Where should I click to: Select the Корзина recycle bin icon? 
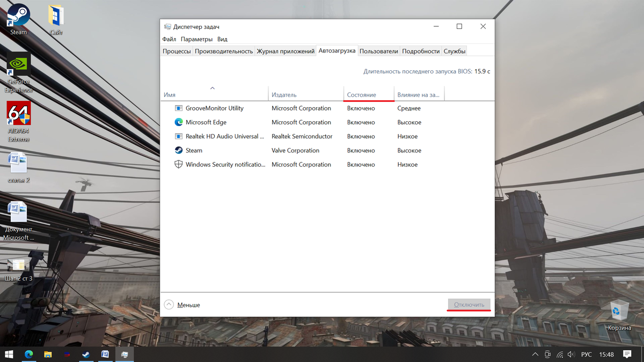coord(619,315)
